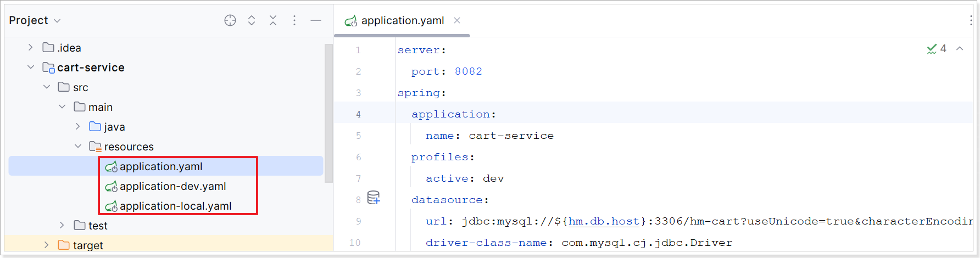The image size is (980, 258).
Task: Select the cart-service module
Action: click(166, 68)
